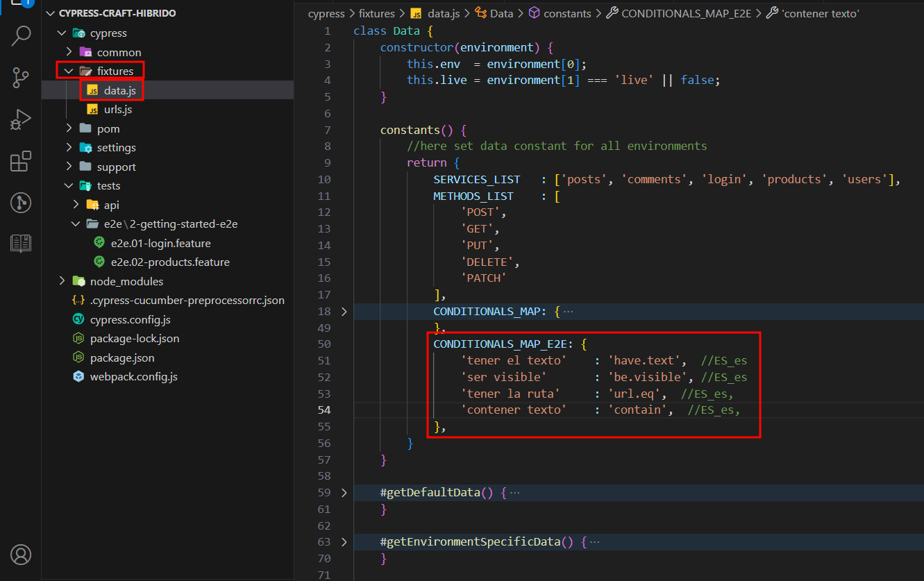Expand the support folder

click(69, 167)
